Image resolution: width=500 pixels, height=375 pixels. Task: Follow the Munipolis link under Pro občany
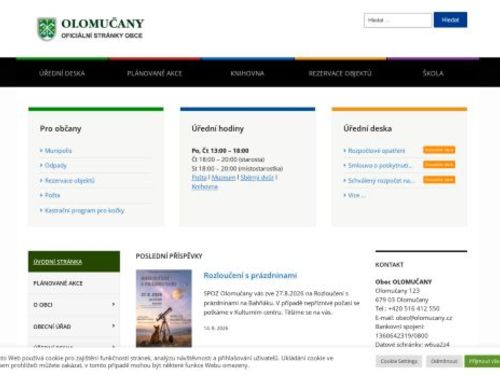pyautogui.click(x=58, y=151)
